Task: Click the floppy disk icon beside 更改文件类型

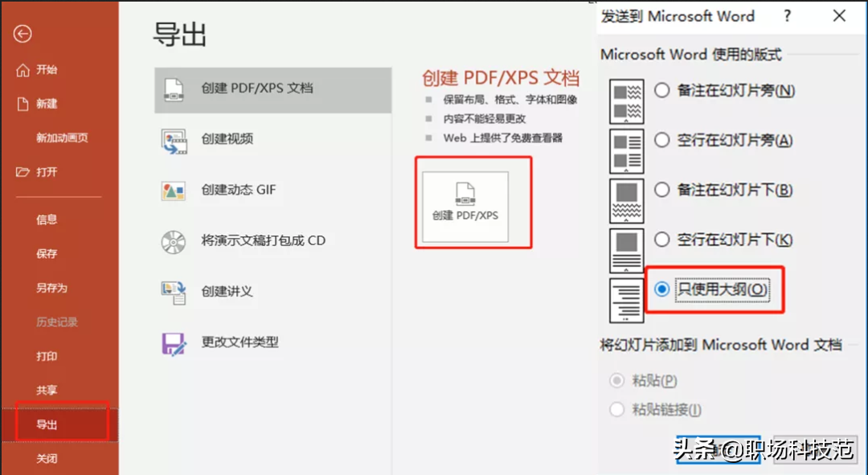Action: click(x=174, y=344)
